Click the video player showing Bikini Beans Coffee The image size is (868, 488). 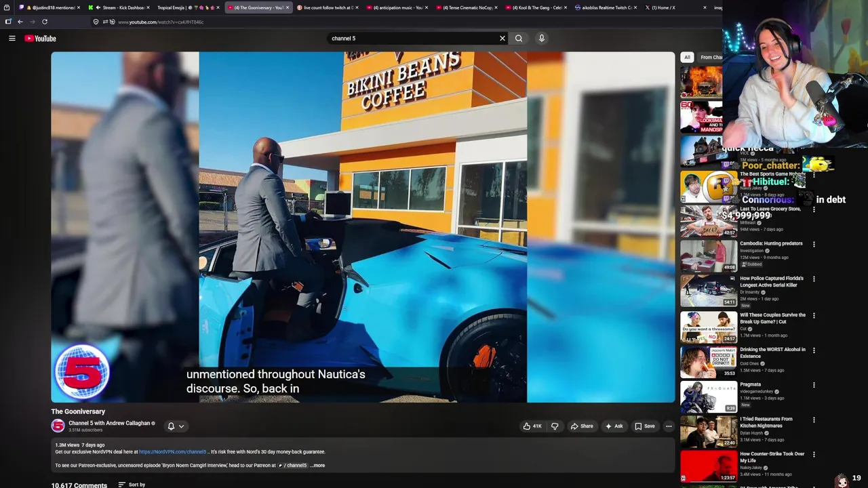(363, 227)
